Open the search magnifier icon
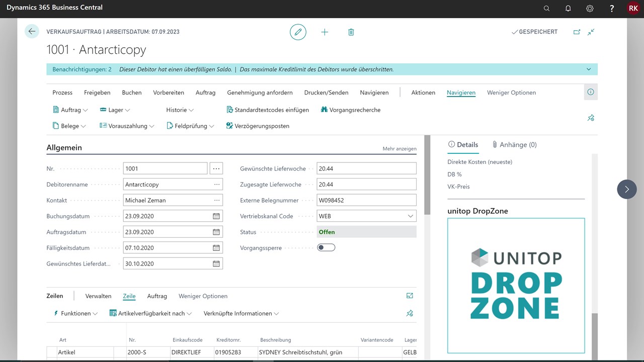644x362 pixels. coord(547,8)
